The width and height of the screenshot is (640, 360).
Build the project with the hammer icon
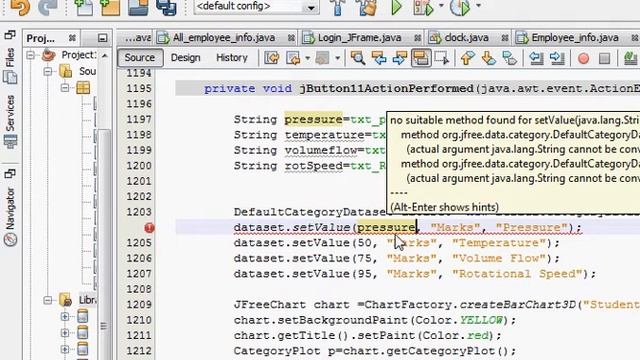pos(338,7)
